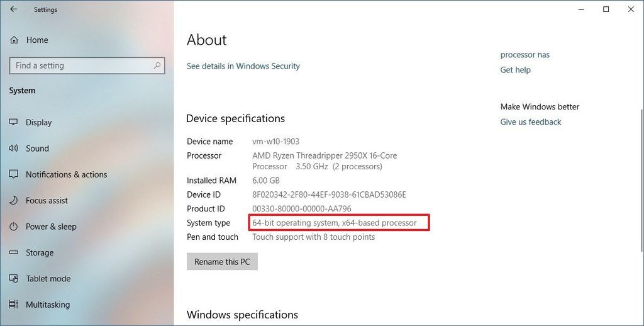644x326 pixels.
Task: Click the Power & sleep icon
Action: [14, 227]
